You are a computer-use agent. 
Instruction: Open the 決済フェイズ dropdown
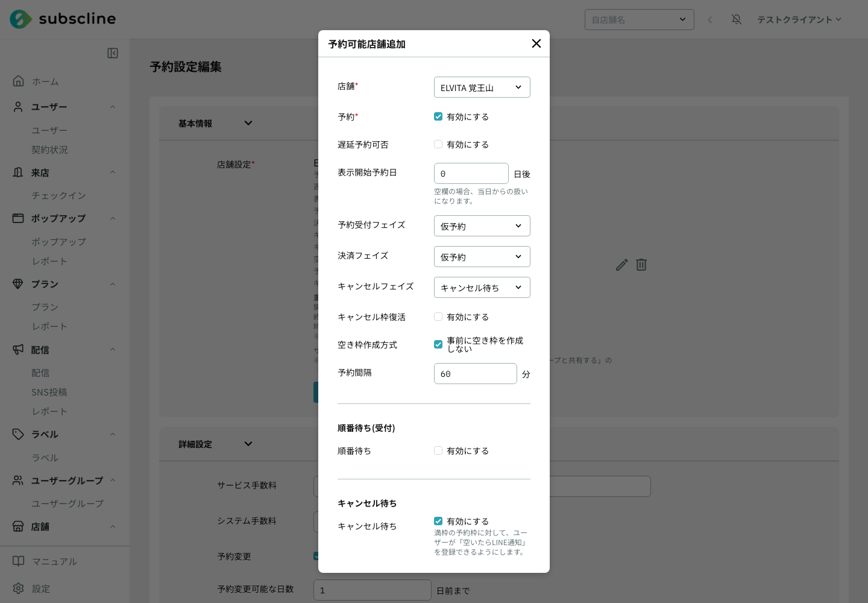(482, 257)
